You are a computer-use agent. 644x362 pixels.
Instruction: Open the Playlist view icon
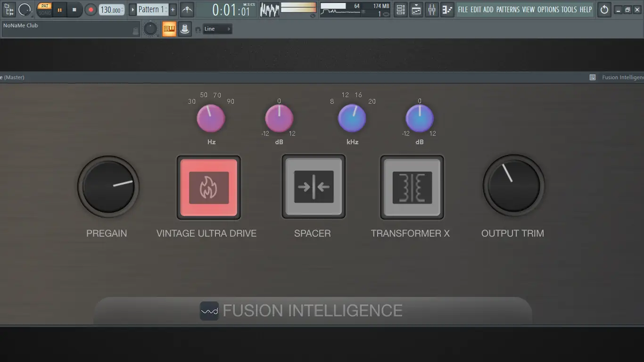click(416, 9)
